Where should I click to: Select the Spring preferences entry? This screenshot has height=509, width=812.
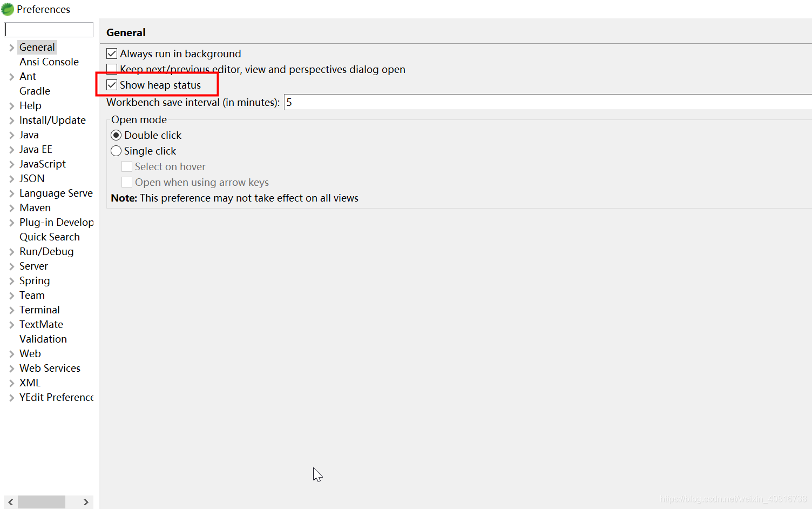[x=35, y=280]
